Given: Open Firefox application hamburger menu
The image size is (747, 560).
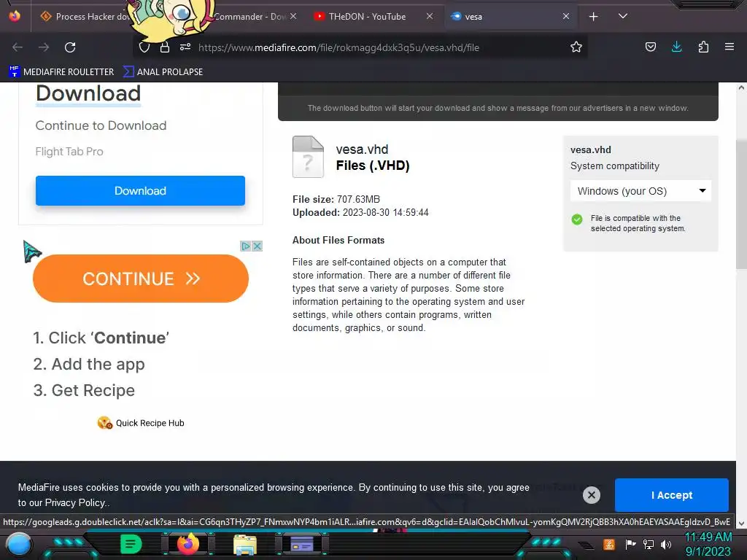Looking at the screenshot, I should (x=729, y=47).
